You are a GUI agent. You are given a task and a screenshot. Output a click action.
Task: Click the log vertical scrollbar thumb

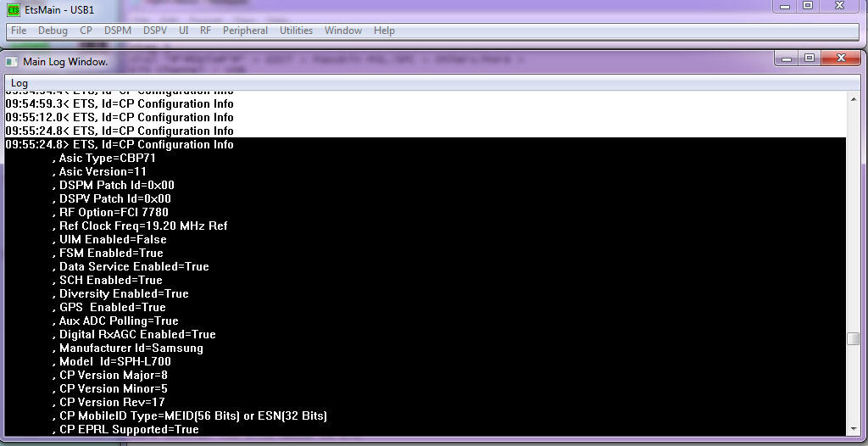pyautogui.click(x=853, y=338)
